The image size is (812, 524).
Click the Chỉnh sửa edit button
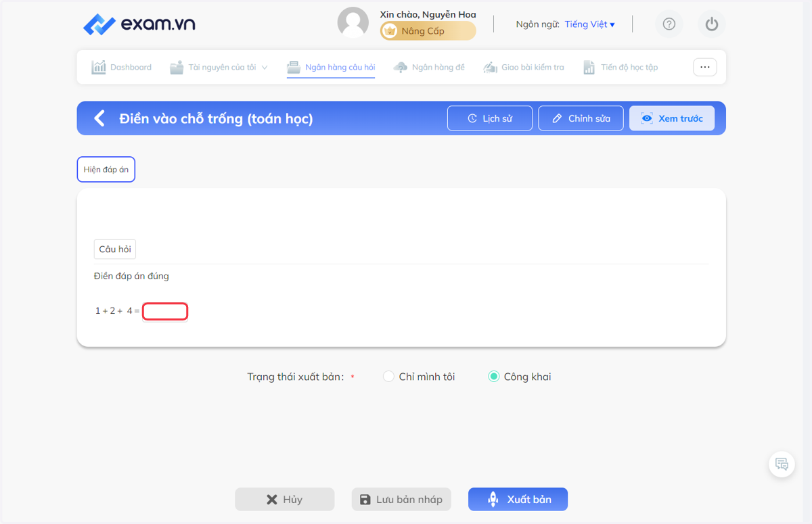(581, 118)
